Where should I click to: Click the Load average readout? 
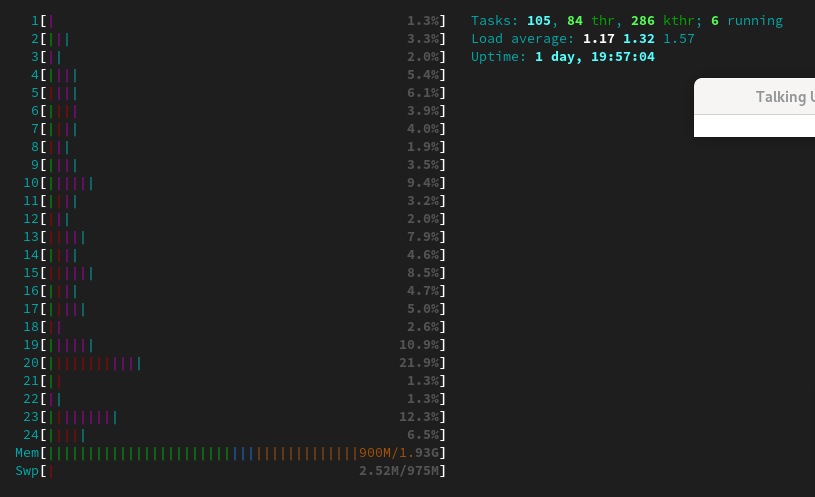(582, 39)
